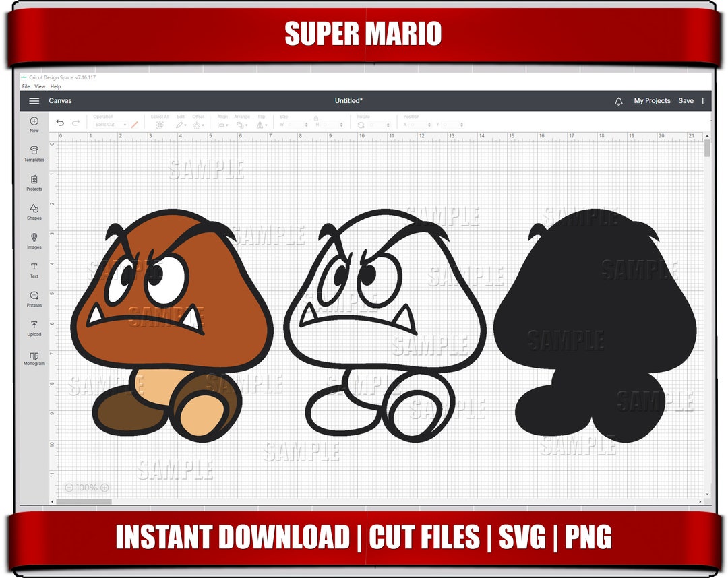Click the Save button
Viewport: 728px width, 578px height.
point(686,100)
